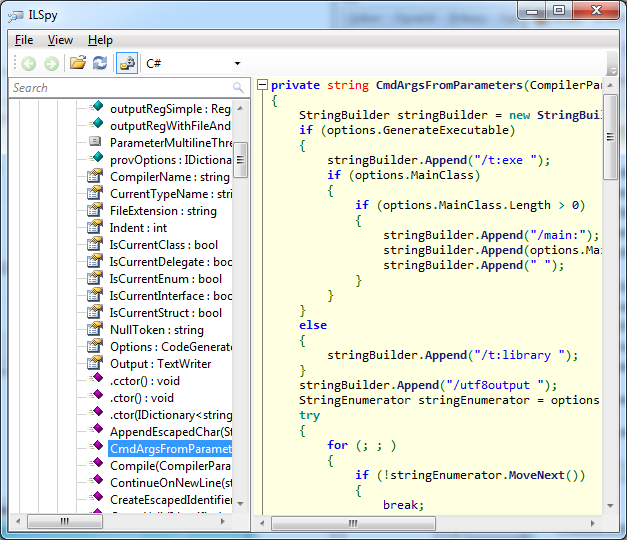
Task: Select the IsCurrentStruct : bool property
Action: point(165,313)
